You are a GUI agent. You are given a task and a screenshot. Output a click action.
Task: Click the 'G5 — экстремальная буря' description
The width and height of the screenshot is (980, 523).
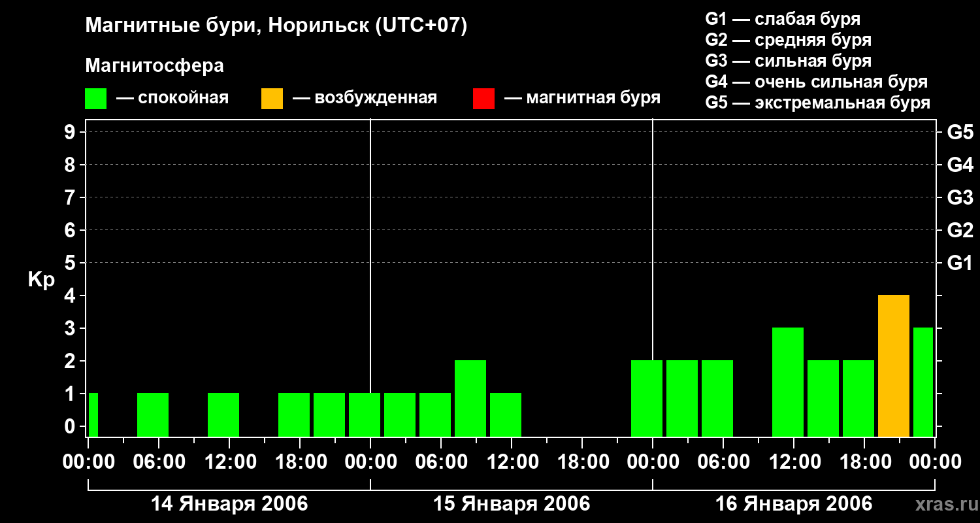pyautogui.click(x=818, y=103)
